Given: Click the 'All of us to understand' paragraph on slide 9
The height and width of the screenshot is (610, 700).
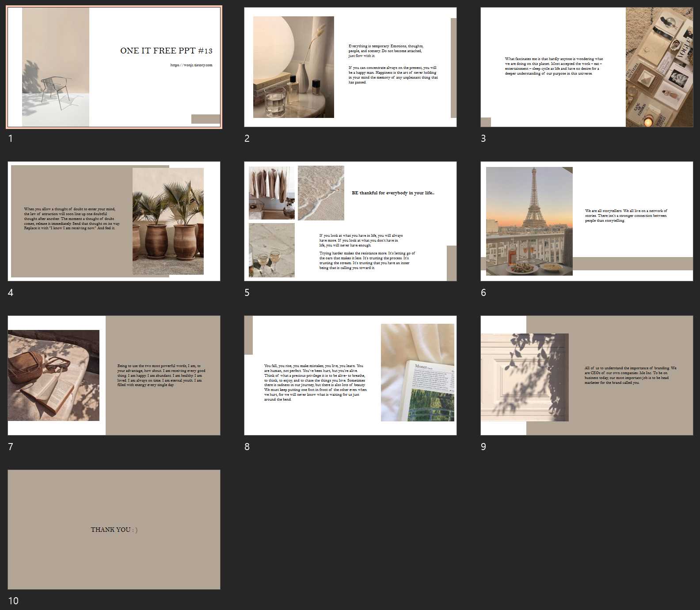Looking at the screenshot, I should 631,375.
